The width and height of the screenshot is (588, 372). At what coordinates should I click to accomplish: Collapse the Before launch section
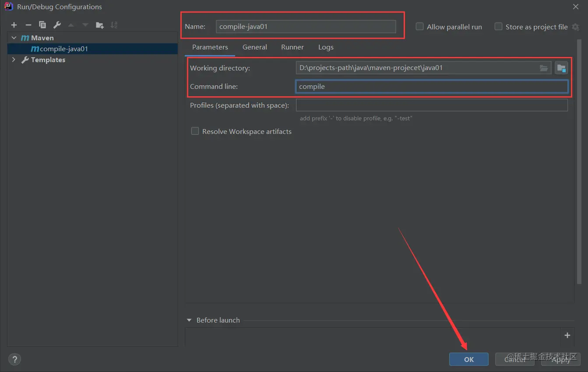[x=189, y=320]
